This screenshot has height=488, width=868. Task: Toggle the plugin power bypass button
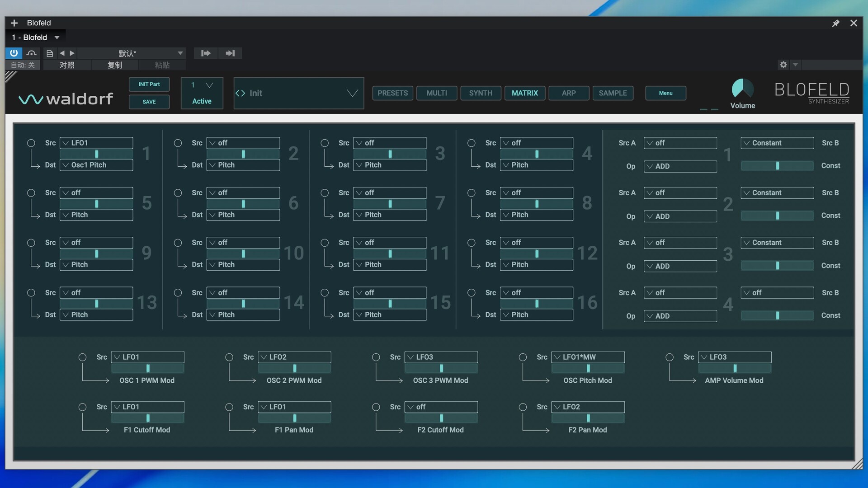[x=14, y=53]
